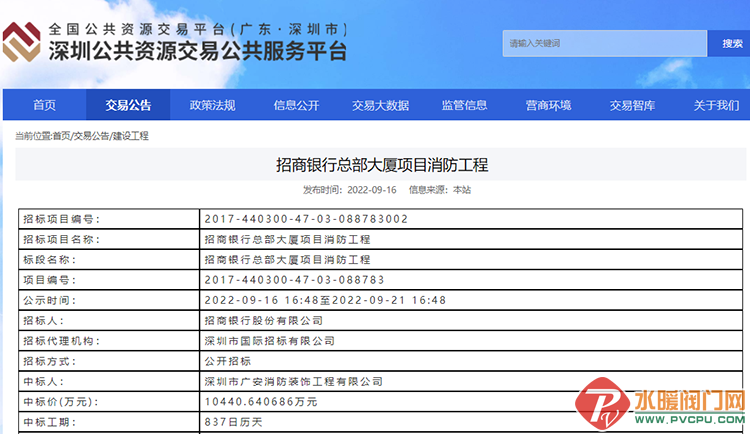Click the breadcrumb 建设工程 link
Image resolution: width=750 pixels, height=434 pixels.
pyautogui.click(x=131, y=136)
